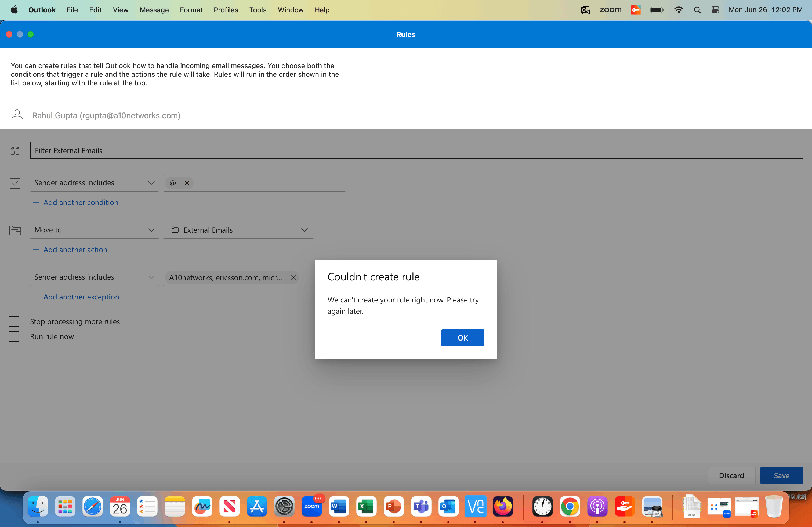Remove the @ sender address chip
Screen dimensions: 812x527
point(187,183)
